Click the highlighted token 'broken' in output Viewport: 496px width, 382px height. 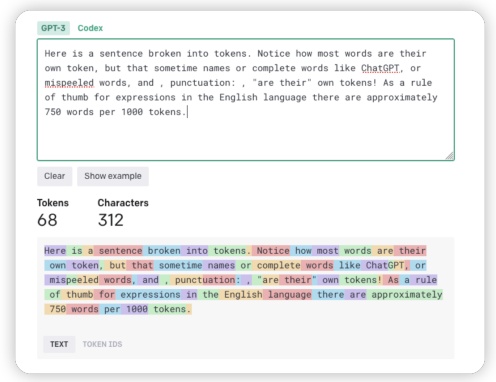(x=162, y=251)
